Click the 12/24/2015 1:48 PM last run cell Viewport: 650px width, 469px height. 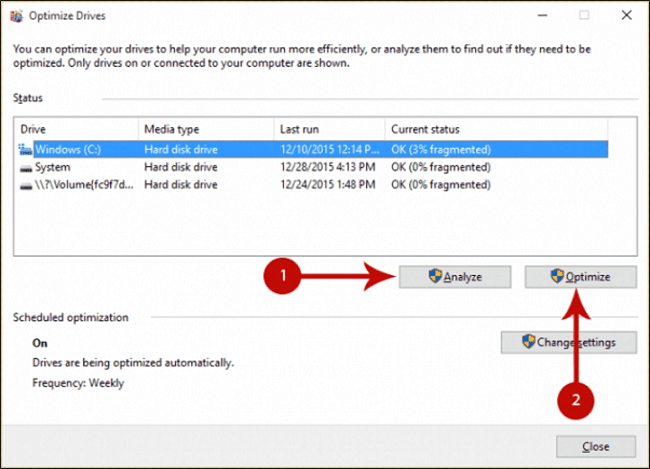(x=327, y=185)
